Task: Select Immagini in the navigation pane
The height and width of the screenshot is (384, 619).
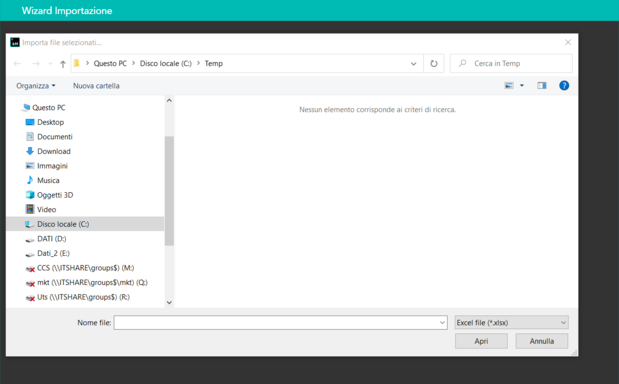Action: pyautogui.click(x=53, y=166)
